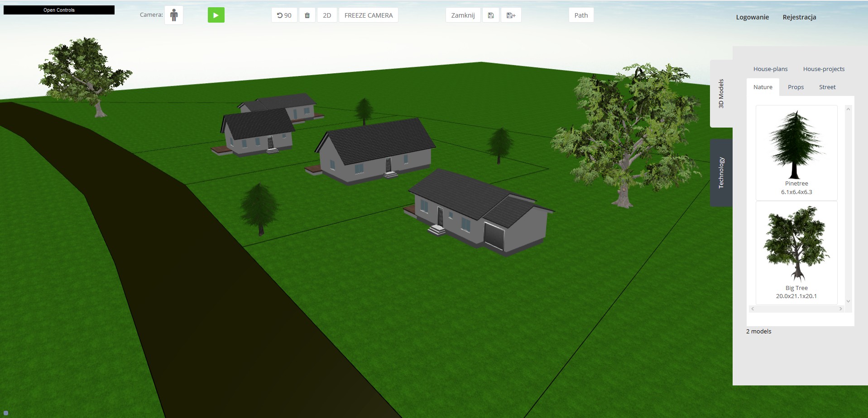Toggle FREEZE CAMERA
Screen dimensions: 868x418
368,15
